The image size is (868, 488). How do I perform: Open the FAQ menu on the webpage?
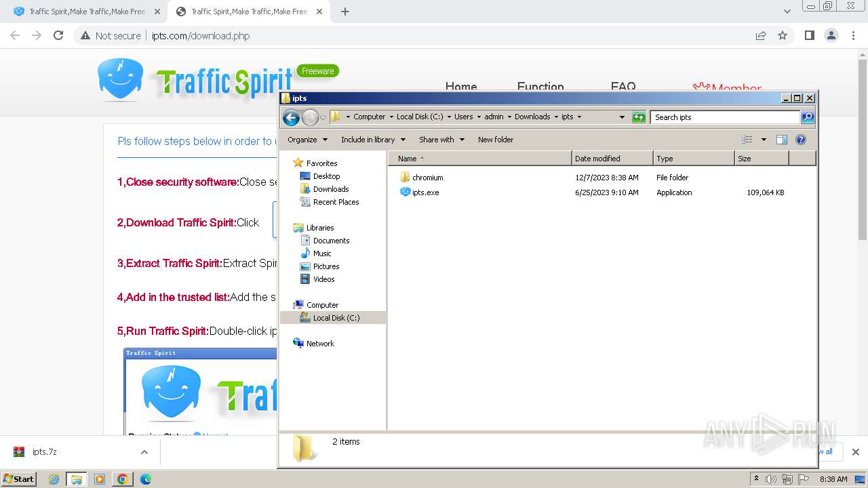(623, 86)
